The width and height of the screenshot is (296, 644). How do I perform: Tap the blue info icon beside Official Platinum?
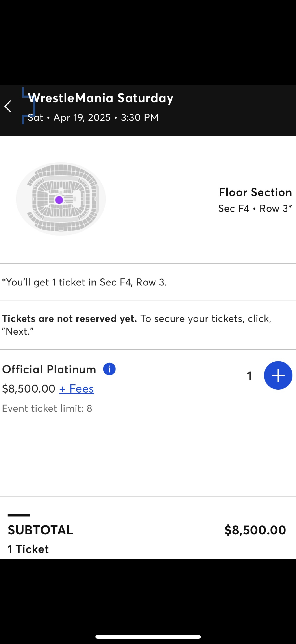(x=109, y=369)
